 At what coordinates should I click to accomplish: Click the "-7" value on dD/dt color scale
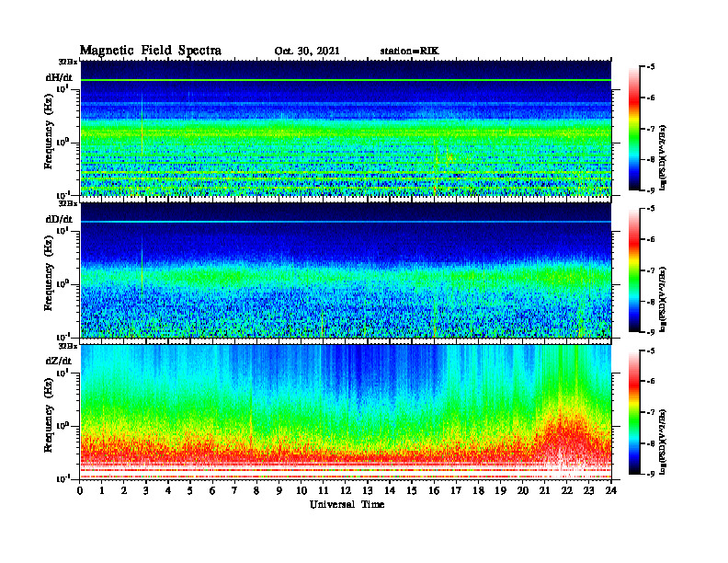click(x=651, y=270)
